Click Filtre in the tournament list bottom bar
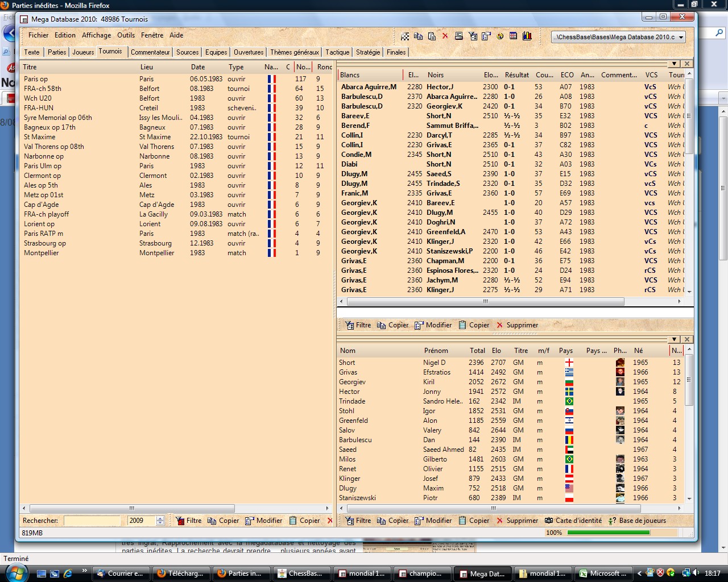 pyautogui.click(x=189, y=521)
